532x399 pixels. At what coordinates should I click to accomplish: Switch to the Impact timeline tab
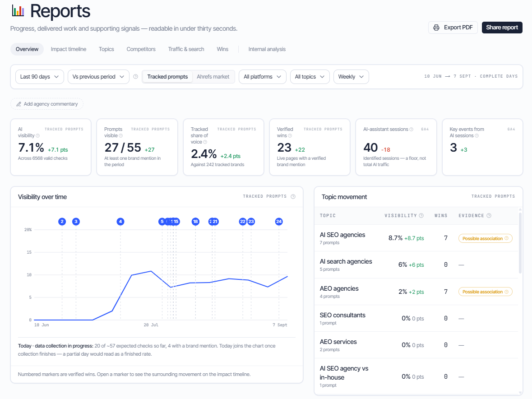click(x=69, y=49)
